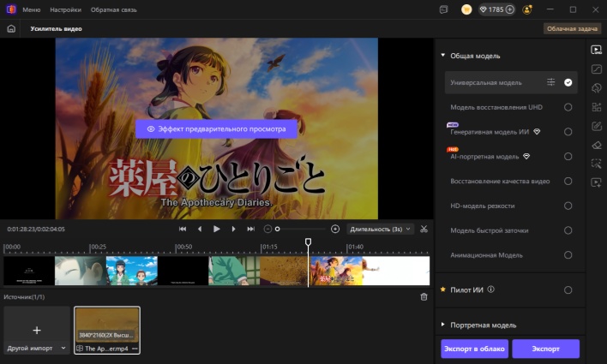Select AI-портретная модель radio button
The width and height of the screenshot is (607, 364).
568,156
